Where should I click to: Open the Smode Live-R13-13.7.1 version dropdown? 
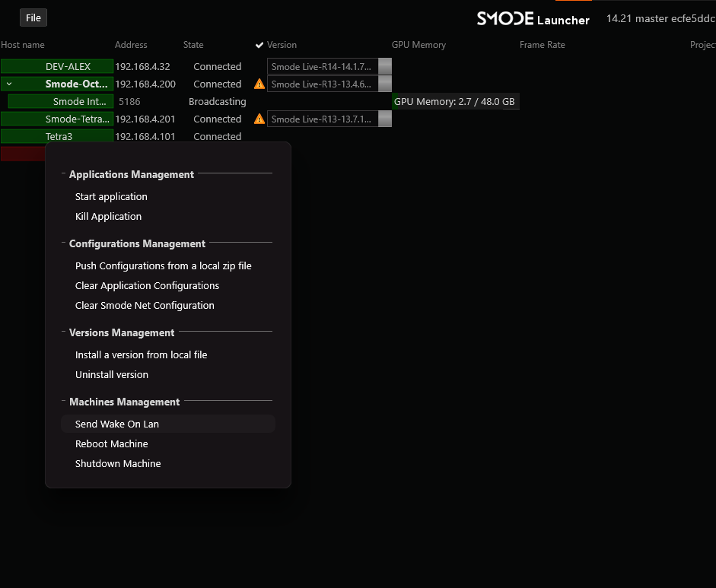pyautogui.click(x=323, y=119)
